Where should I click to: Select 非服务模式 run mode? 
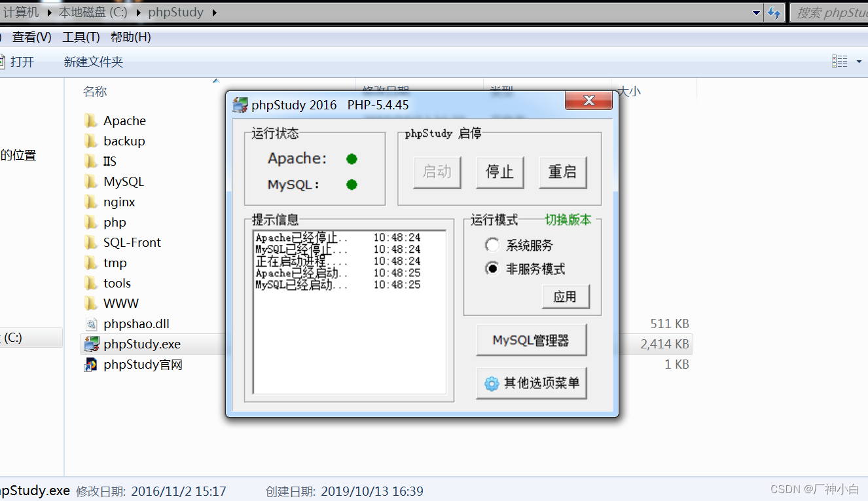coord(492,269)
